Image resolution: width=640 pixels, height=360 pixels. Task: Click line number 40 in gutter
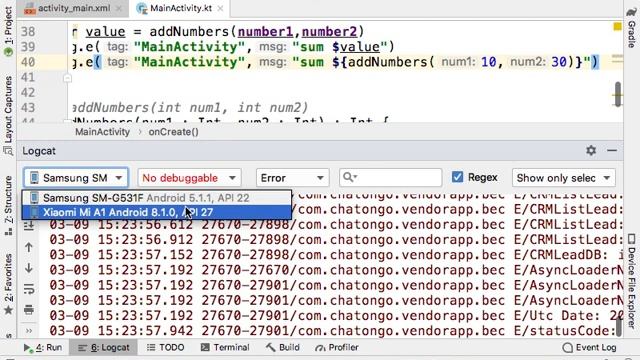27,62
